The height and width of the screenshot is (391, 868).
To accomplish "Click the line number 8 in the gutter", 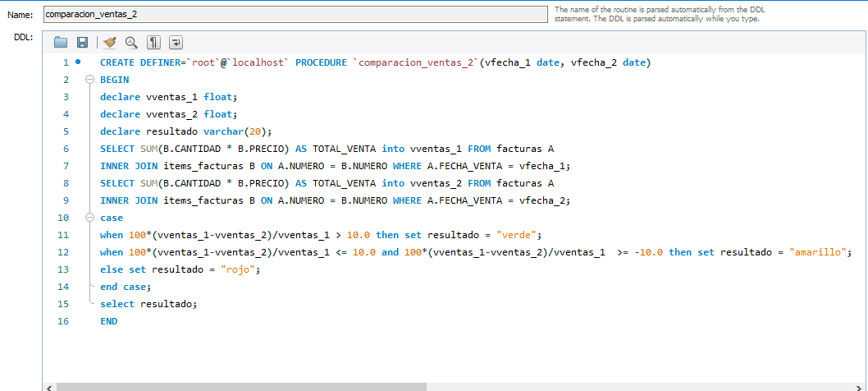I will (66, 183).
